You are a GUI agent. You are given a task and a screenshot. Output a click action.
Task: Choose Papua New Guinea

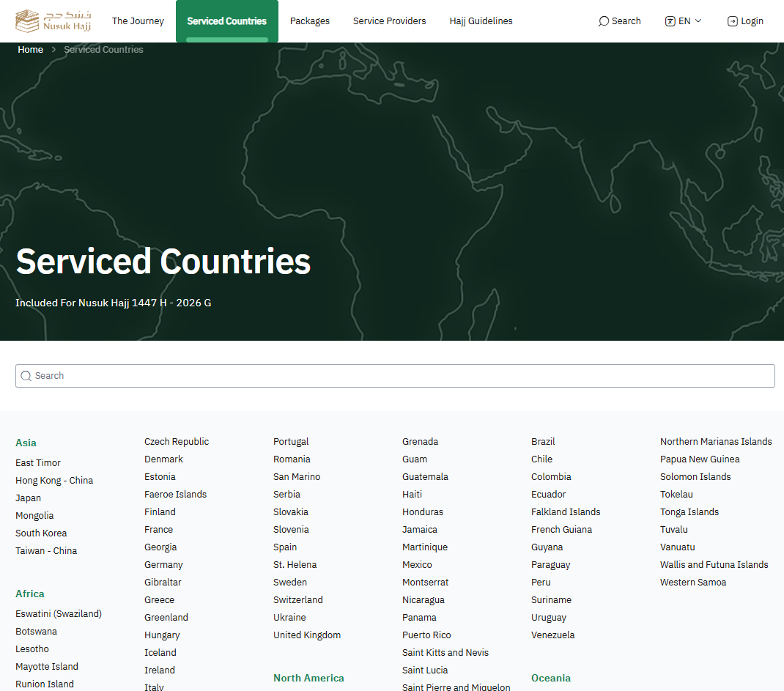[700, 459]
